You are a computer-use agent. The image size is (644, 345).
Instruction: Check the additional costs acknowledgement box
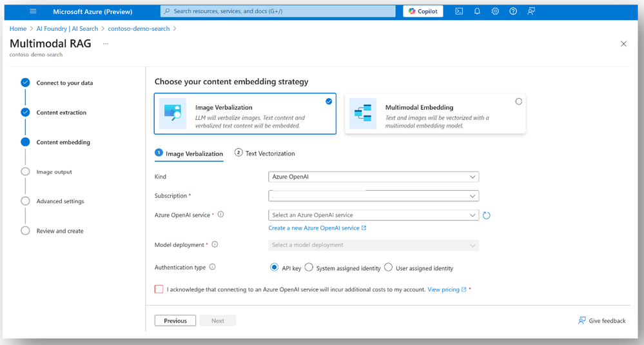[159, 290]
